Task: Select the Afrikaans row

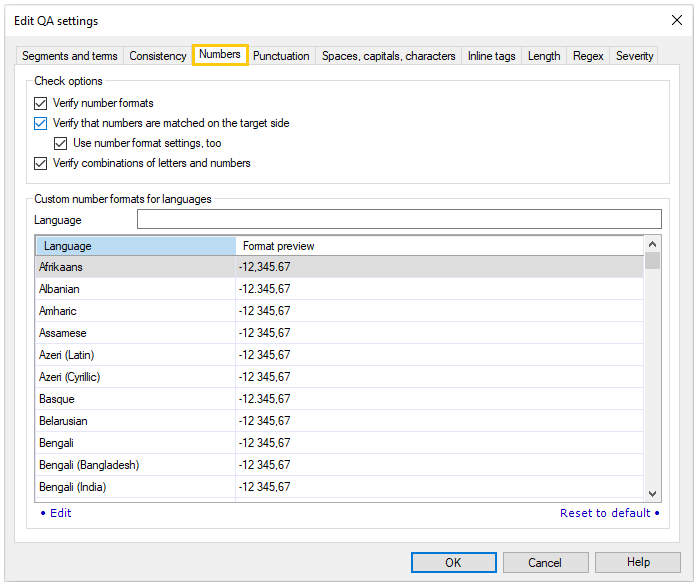Action: click(339, 267)
